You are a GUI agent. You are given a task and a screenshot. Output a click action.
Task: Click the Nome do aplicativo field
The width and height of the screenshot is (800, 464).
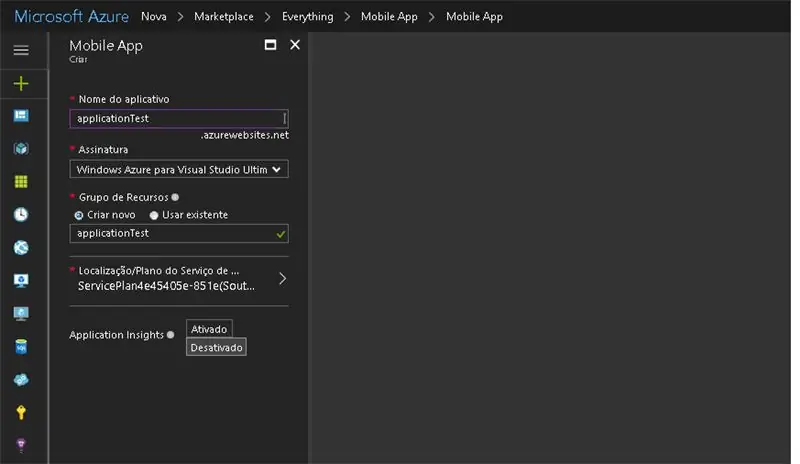[x=179, y=118]
